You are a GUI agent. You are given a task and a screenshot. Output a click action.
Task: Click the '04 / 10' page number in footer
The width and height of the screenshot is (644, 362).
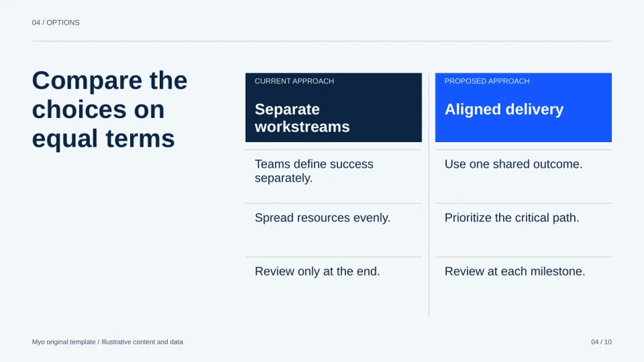coord(601,342)
